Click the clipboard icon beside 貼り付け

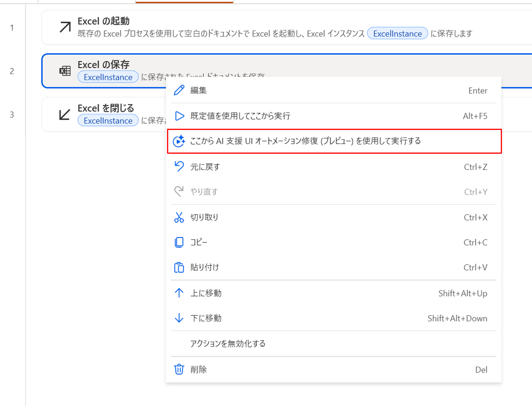[179, 268]
